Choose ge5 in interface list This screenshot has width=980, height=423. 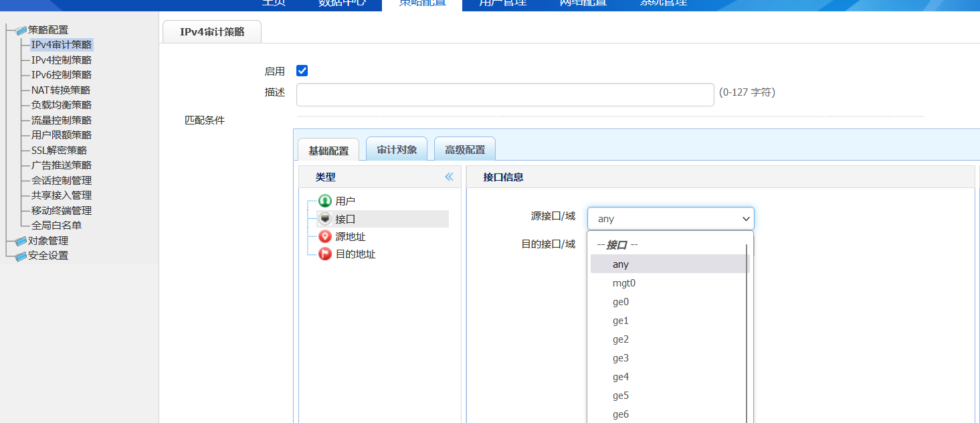(670, 396)
